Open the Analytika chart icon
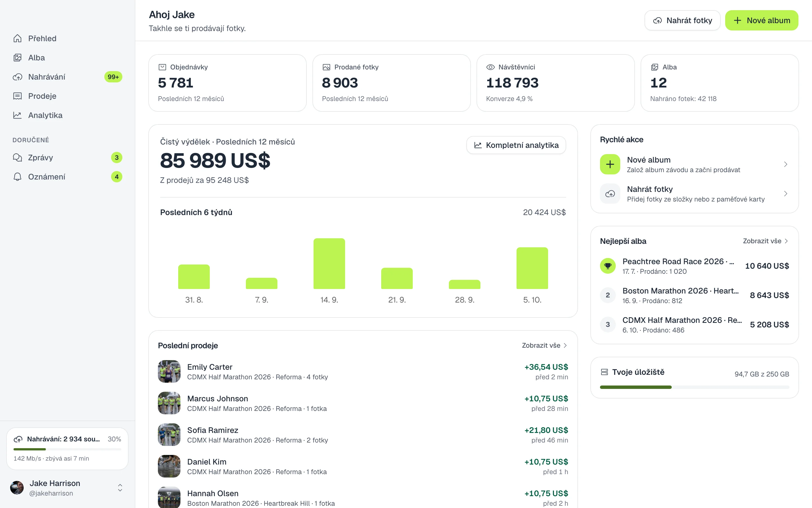 click(x=17, y=115)
